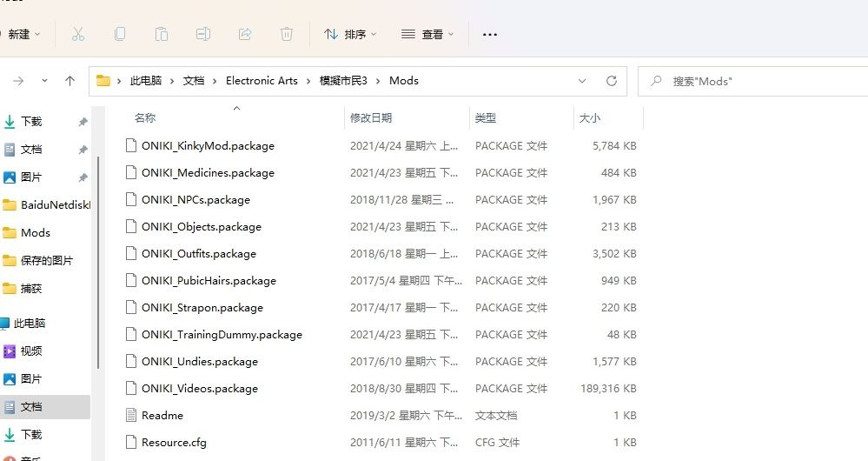Click the folder icon in address bar

pyautogui.click(x=103, y=81)
